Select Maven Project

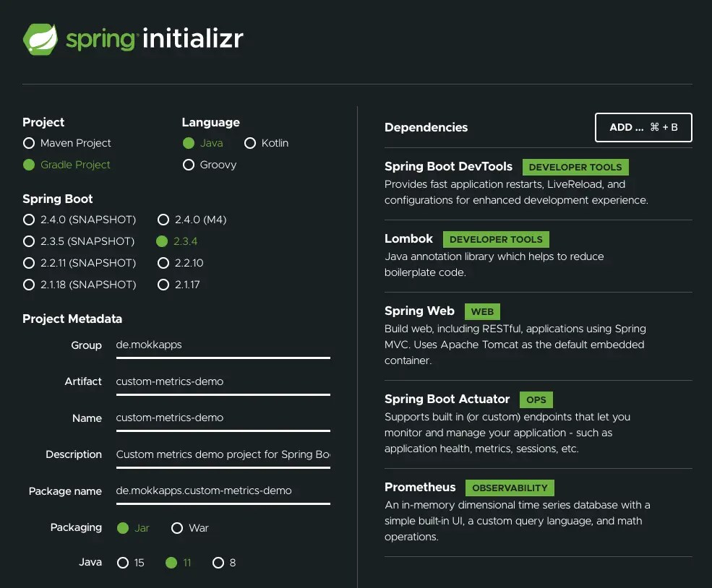coord(29,143)
